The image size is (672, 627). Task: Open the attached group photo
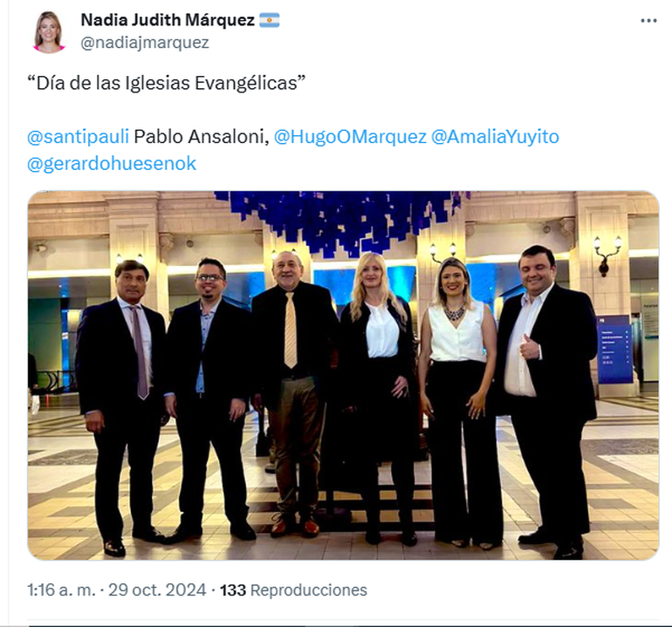tap(343, 375)
